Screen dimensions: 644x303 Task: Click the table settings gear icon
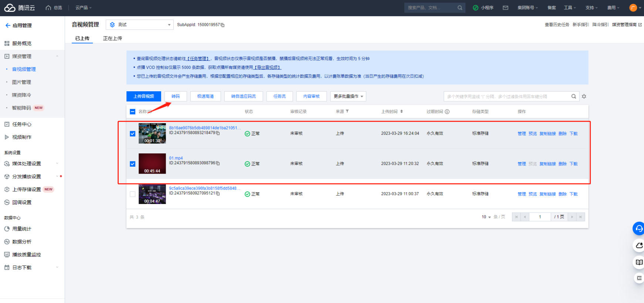click(584, 96)
